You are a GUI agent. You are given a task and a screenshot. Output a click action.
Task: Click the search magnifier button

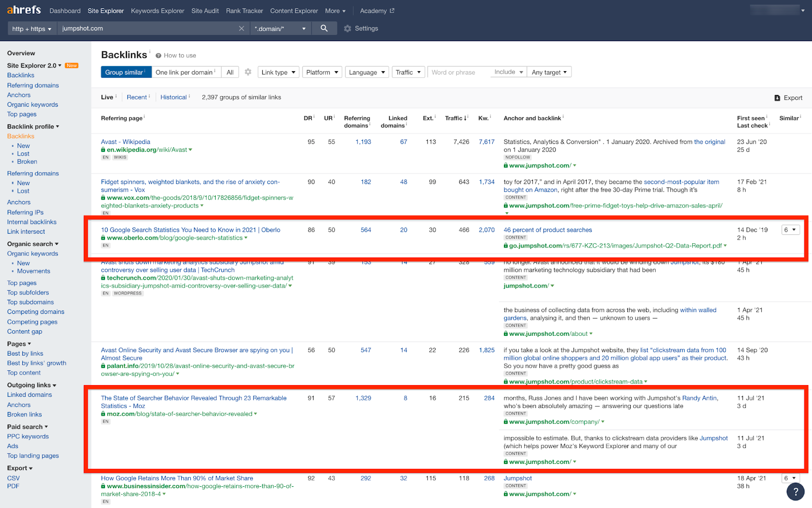tap(324, 28)
